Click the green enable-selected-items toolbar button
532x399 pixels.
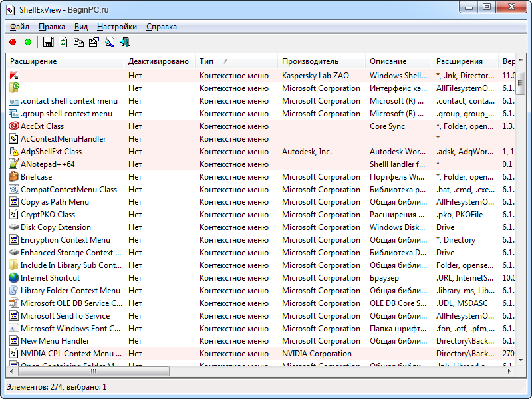point(28,42)
